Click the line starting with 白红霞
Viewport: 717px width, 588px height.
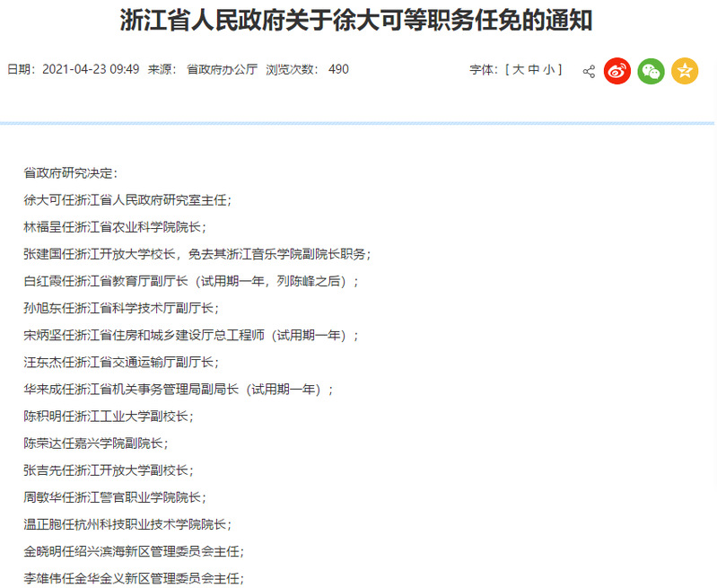click(190, 281)
